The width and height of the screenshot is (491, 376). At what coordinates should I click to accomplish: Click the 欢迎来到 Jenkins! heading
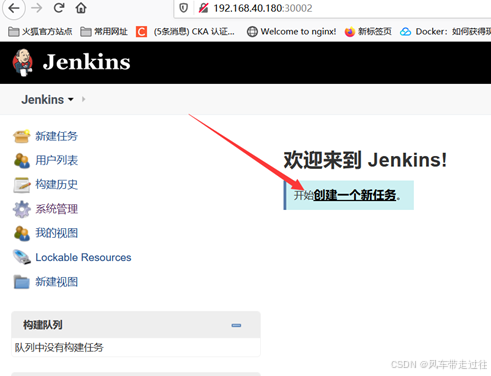365,160
